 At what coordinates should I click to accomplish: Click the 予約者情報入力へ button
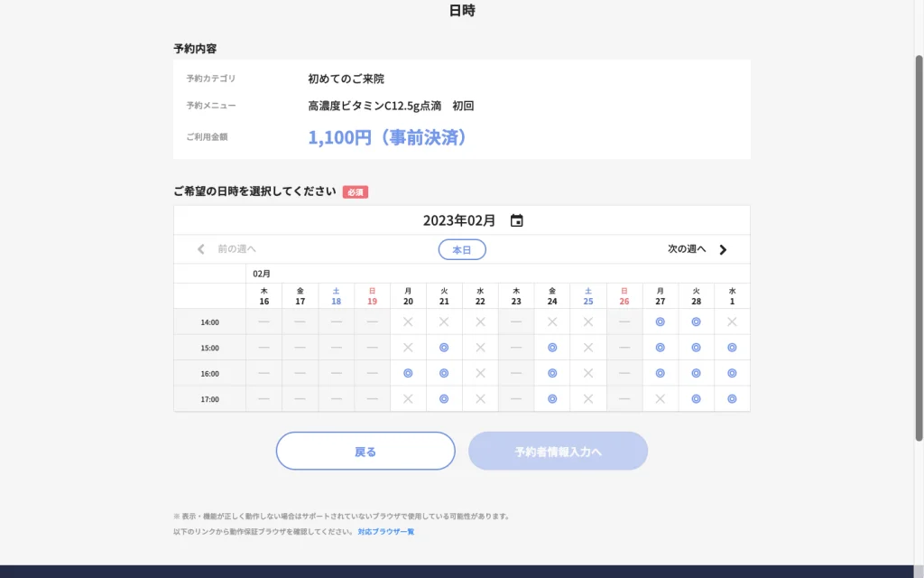pyautogui.click(x=558, y=452)
